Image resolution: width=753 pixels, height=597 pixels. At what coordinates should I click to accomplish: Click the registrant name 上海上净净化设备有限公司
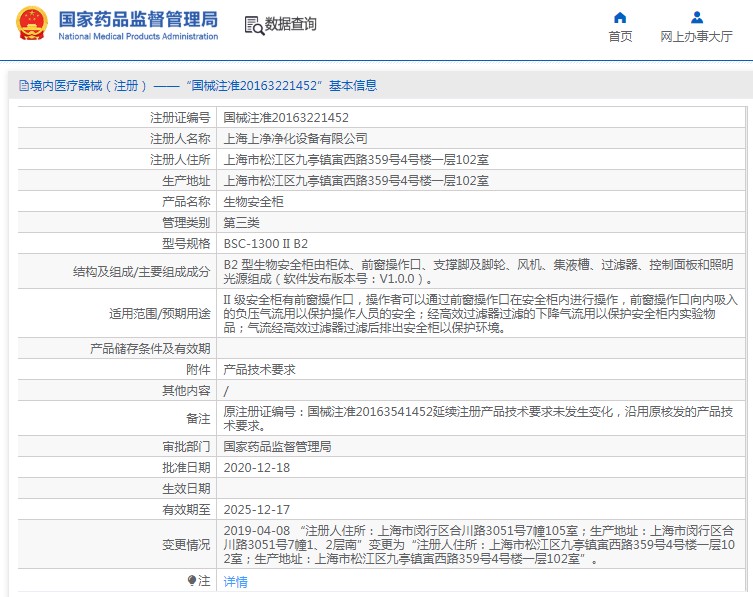[295, 138]
